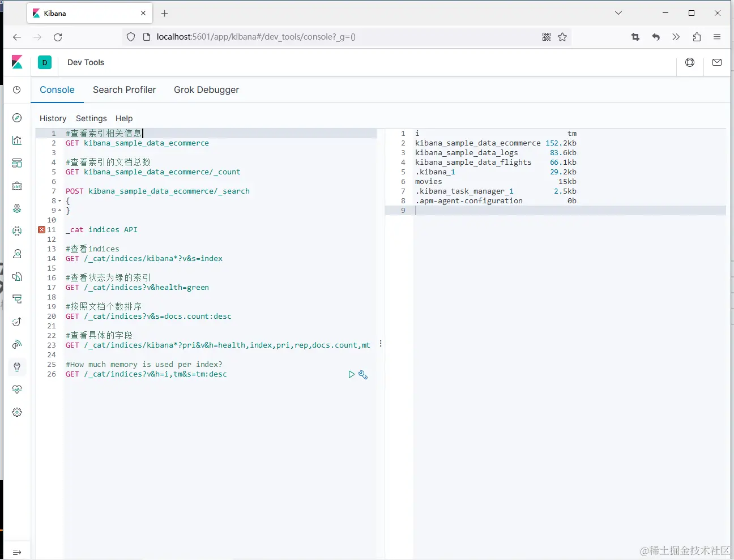This screenshot has width=734, height=560.
Task: Close the Kibana browser tab
Action: pos(143,13)
